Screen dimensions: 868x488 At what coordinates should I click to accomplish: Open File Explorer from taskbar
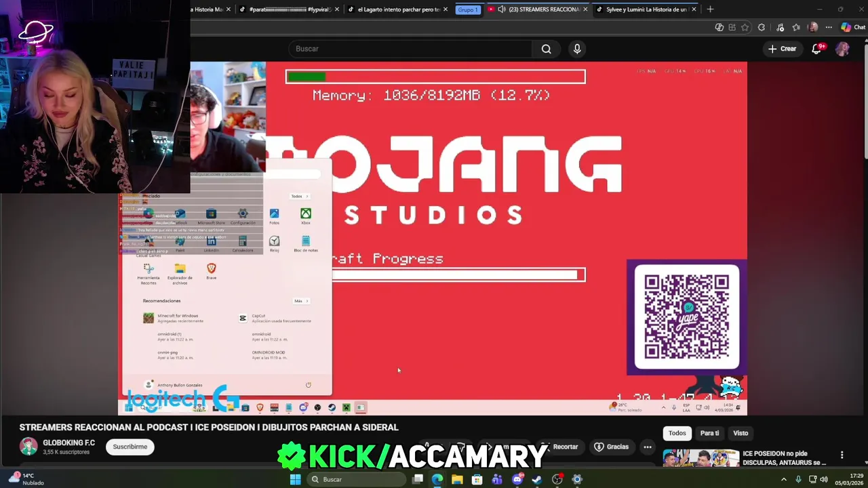click(x=457, y=479)
